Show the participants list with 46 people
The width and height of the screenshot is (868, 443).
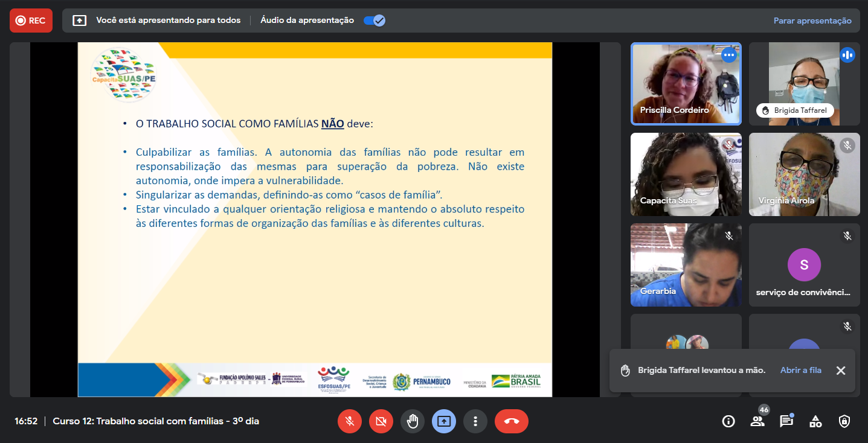[x=757, y=421]
